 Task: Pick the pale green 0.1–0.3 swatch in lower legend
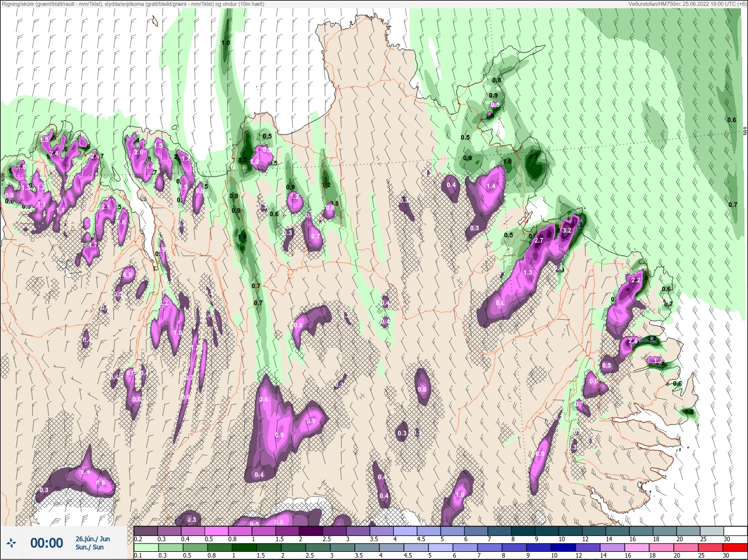[x=146, y=548]
